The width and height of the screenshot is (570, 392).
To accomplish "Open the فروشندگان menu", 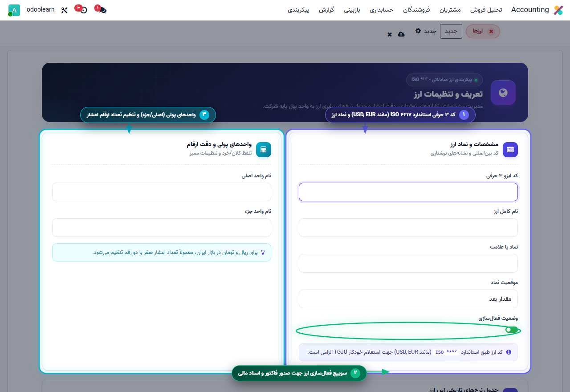I will [416, 10].
